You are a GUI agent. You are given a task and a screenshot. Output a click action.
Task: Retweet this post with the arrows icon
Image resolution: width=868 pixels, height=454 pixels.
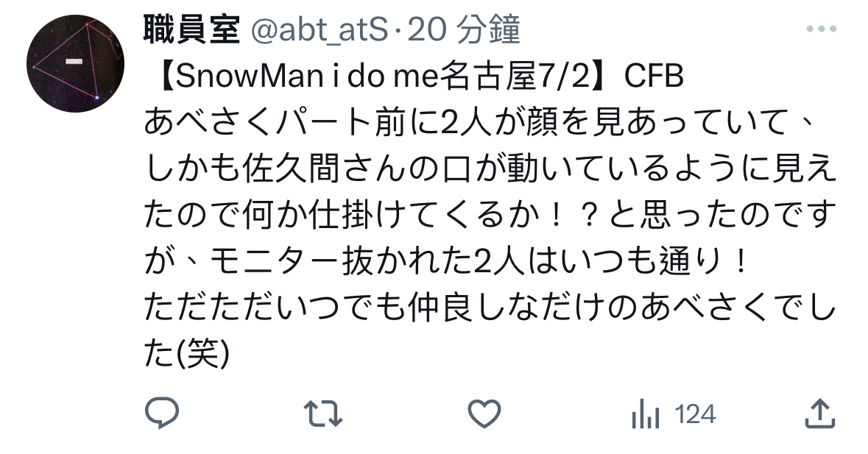tap(323, 414)
